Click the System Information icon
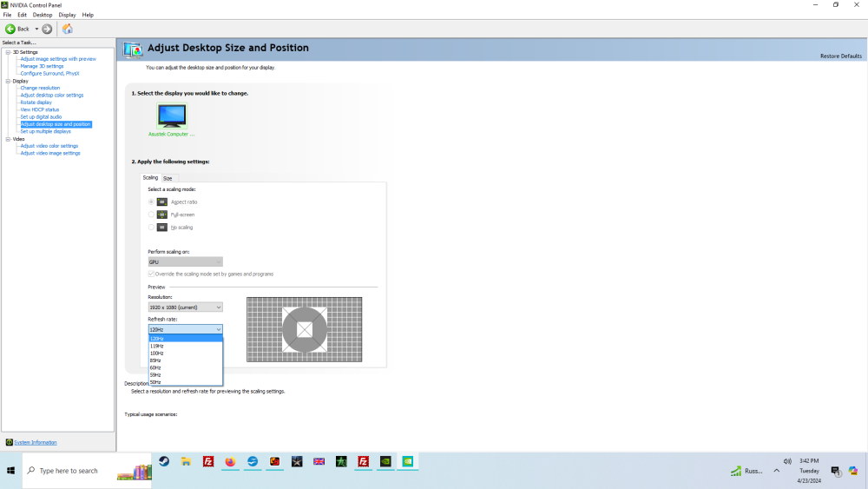The width and height of the screenshot is (868, 489). click(10, 442)
